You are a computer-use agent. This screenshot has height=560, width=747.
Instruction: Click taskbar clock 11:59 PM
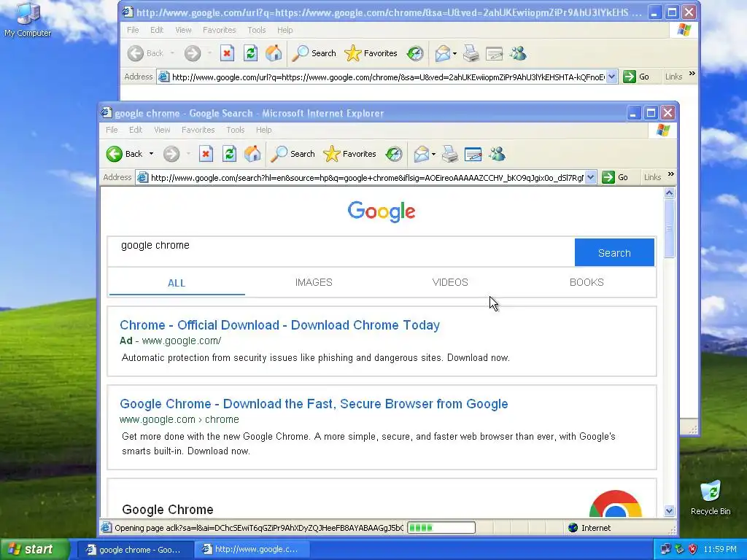coord(720,549)
